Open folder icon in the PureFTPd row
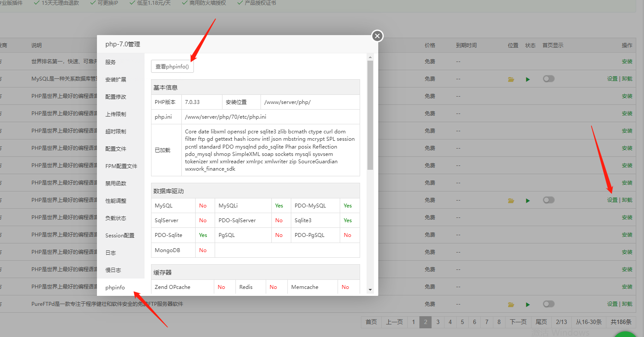Screen dimensions: 644x337 pyautogui.click(x=511, y=305)
